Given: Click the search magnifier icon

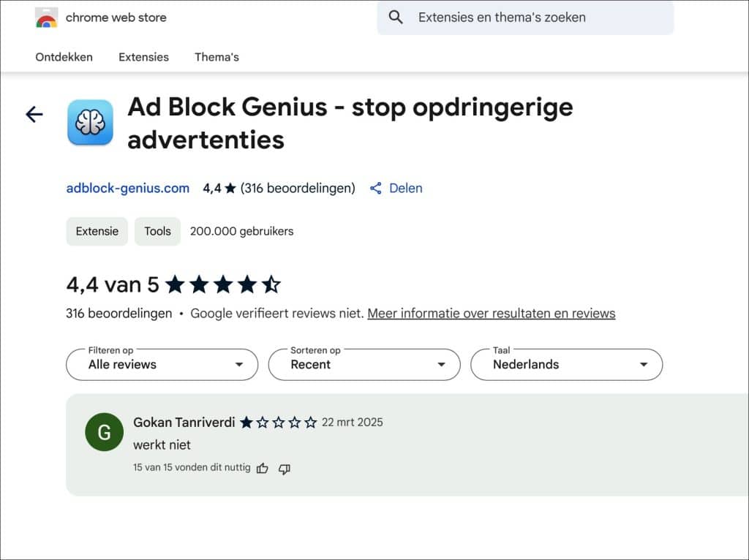Looking at the screenshot, I should [396, 18].
